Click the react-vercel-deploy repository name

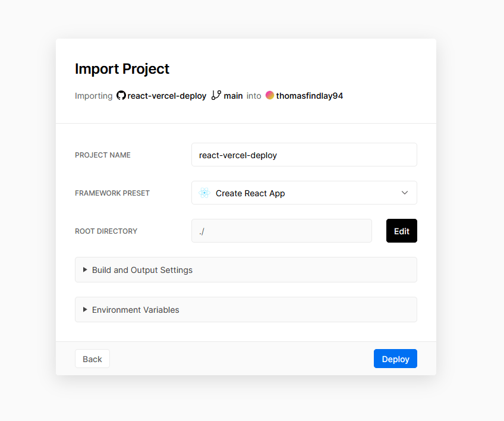point(167,96)
